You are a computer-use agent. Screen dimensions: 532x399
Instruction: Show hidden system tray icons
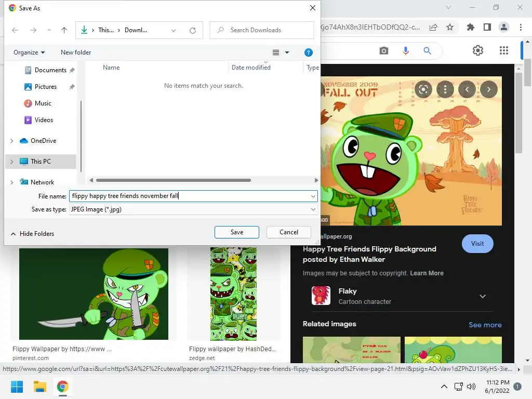click(444, 387)
